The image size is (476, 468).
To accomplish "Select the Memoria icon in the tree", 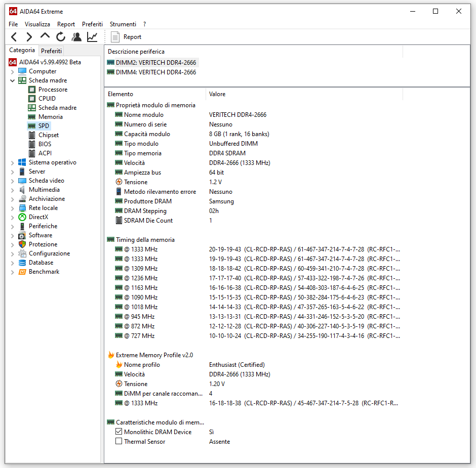I will (x=31, y=117).
